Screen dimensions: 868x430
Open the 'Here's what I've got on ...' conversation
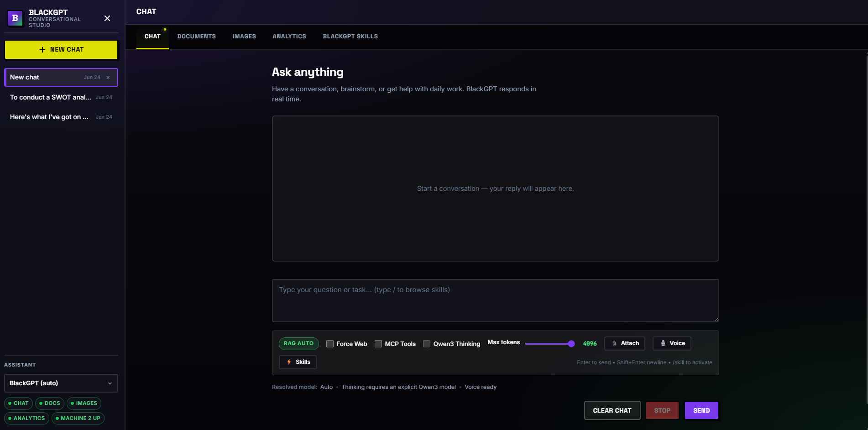(61, 117)
